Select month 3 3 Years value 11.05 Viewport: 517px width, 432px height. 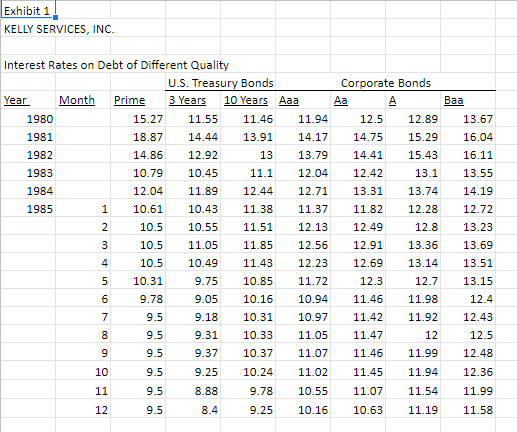pos(193,245)
